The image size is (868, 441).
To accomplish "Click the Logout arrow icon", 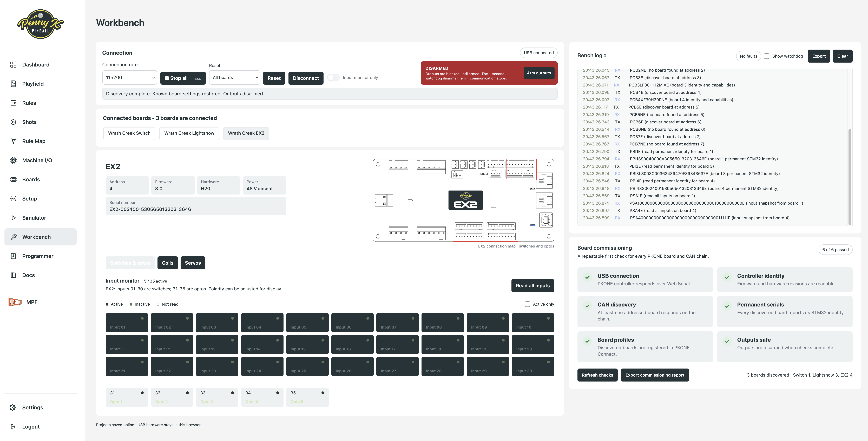I will point(13,426).
